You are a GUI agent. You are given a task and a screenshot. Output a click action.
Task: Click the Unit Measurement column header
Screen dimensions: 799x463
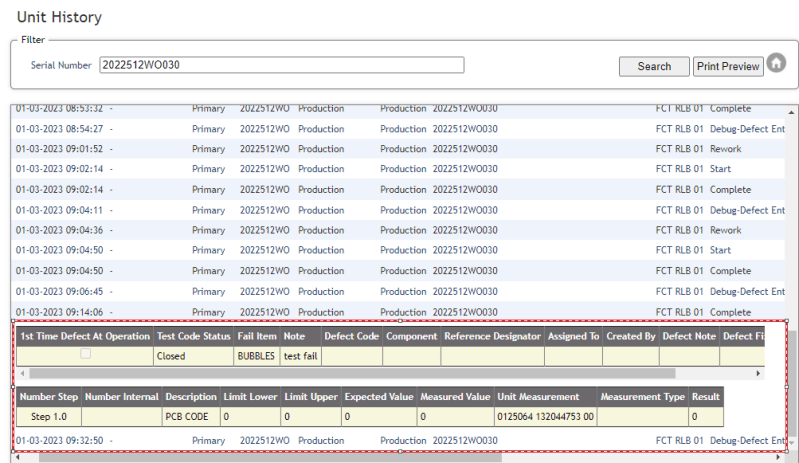(545, 396)
